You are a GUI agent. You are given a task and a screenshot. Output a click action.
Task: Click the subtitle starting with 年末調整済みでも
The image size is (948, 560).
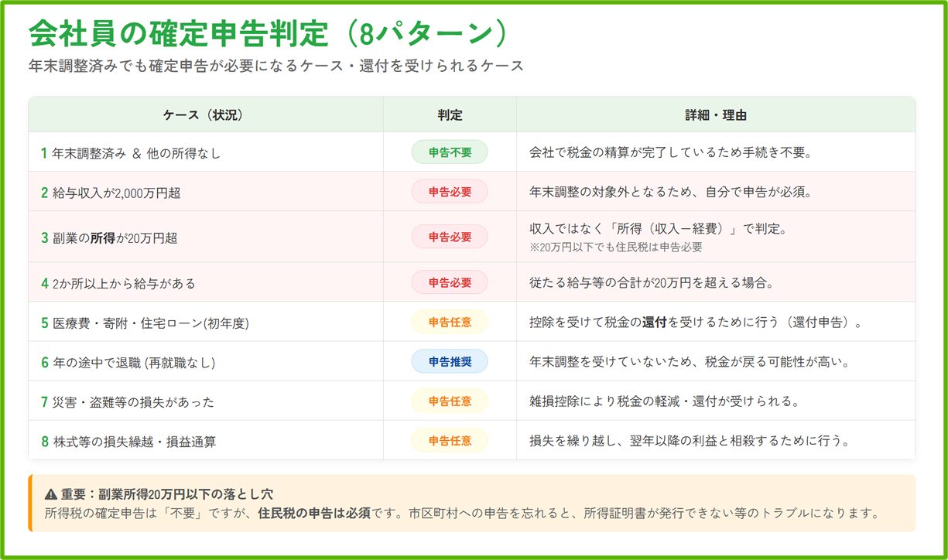coord(276,67)
